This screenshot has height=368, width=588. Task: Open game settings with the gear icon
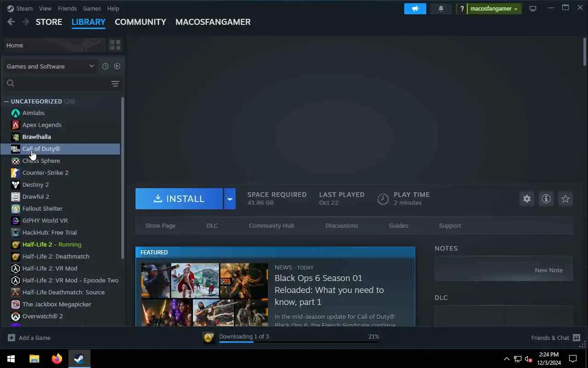[x=527, y=199]
